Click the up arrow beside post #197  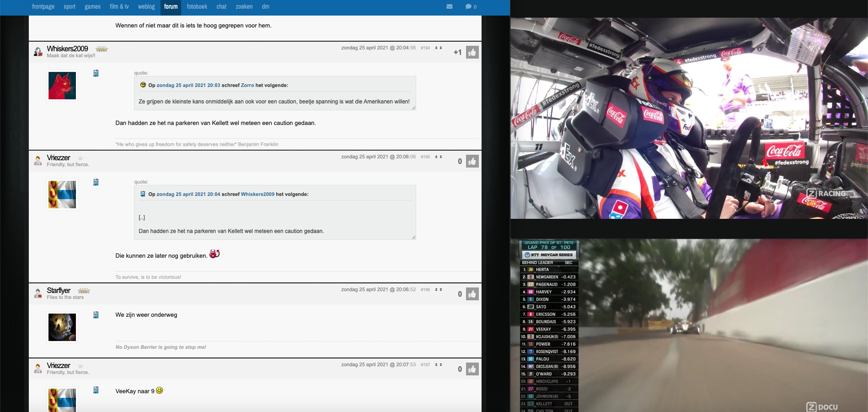pyautogui.click(x=436, y=364)
